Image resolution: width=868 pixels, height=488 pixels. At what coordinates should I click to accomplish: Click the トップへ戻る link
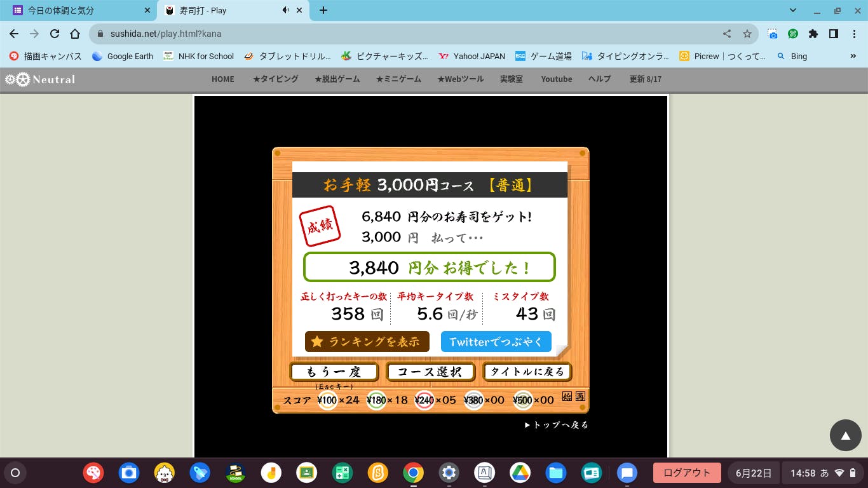coord(557,425)
